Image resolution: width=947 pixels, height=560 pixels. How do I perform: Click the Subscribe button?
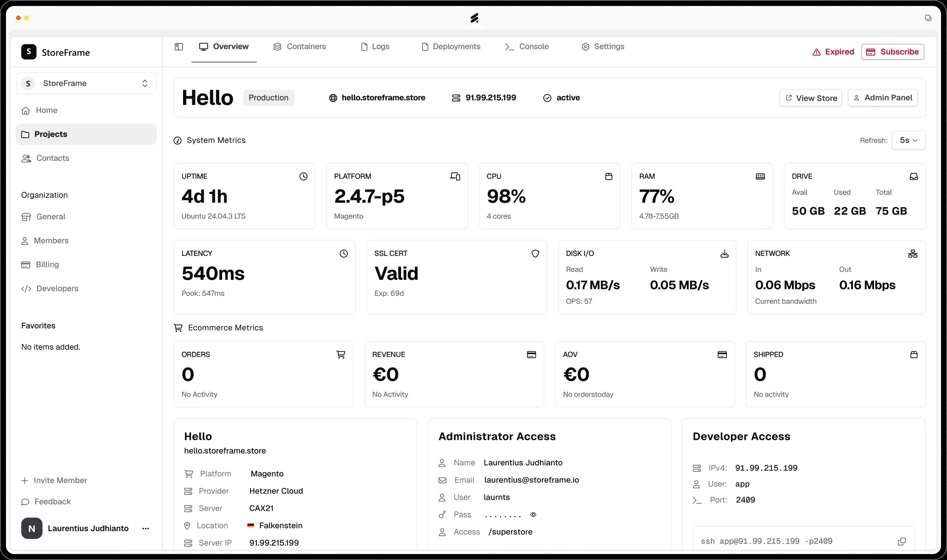(892, 51)
